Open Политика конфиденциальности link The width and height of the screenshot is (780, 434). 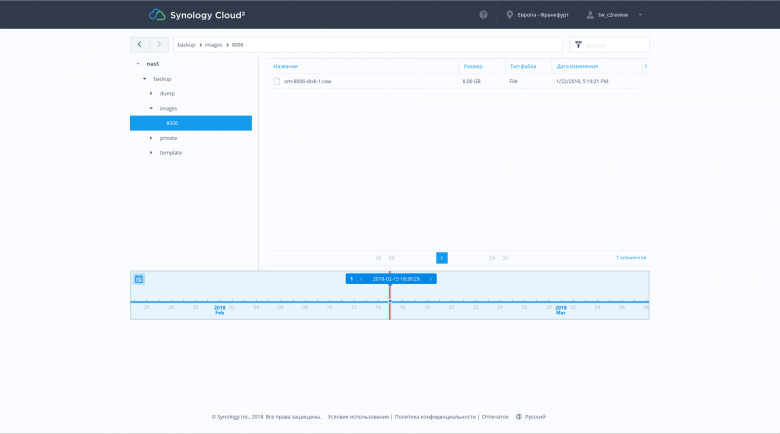(x=435, y=417)
